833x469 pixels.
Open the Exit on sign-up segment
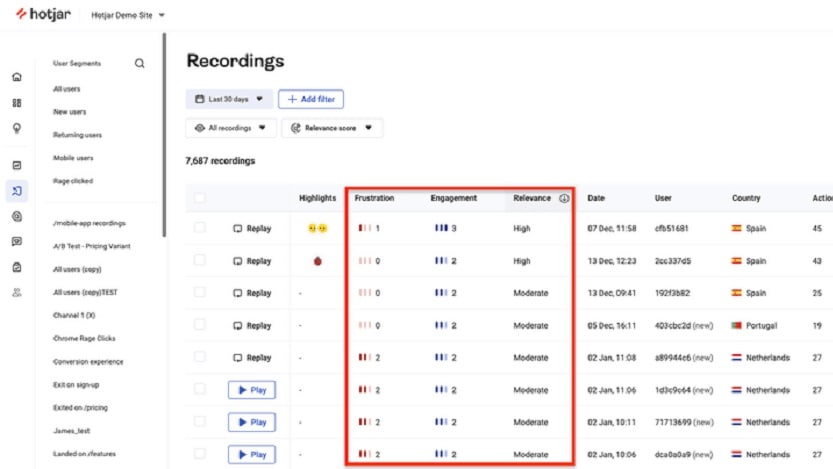76,385
